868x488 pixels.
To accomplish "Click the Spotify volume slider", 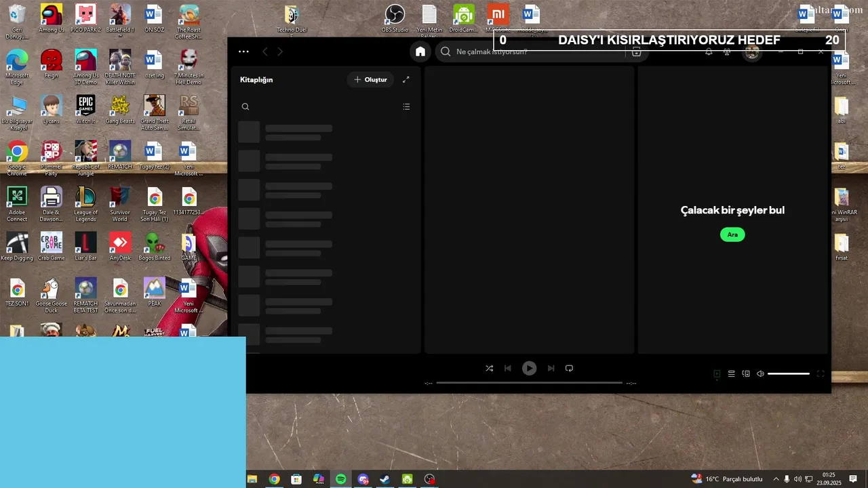I will [789, 373].
